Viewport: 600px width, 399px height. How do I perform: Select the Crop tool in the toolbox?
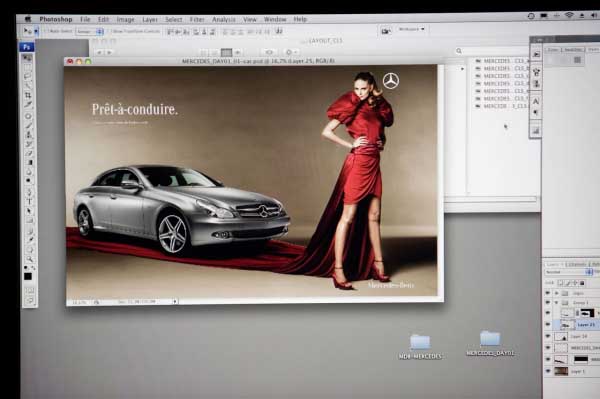(x=28, y=94)
